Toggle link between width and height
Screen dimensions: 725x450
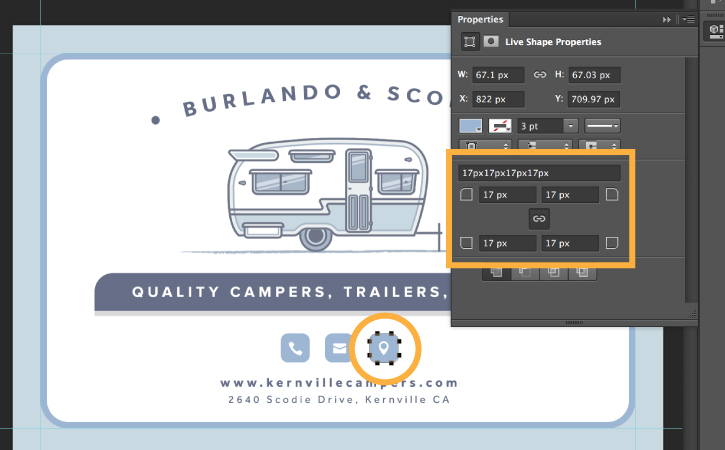pos(540,74)
